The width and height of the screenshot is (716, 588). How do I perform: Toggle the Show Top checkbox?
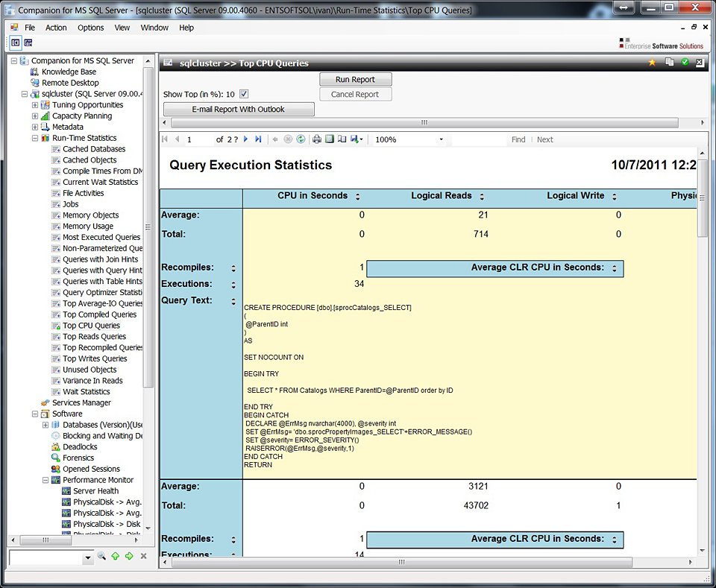click(x=244, y=94)
